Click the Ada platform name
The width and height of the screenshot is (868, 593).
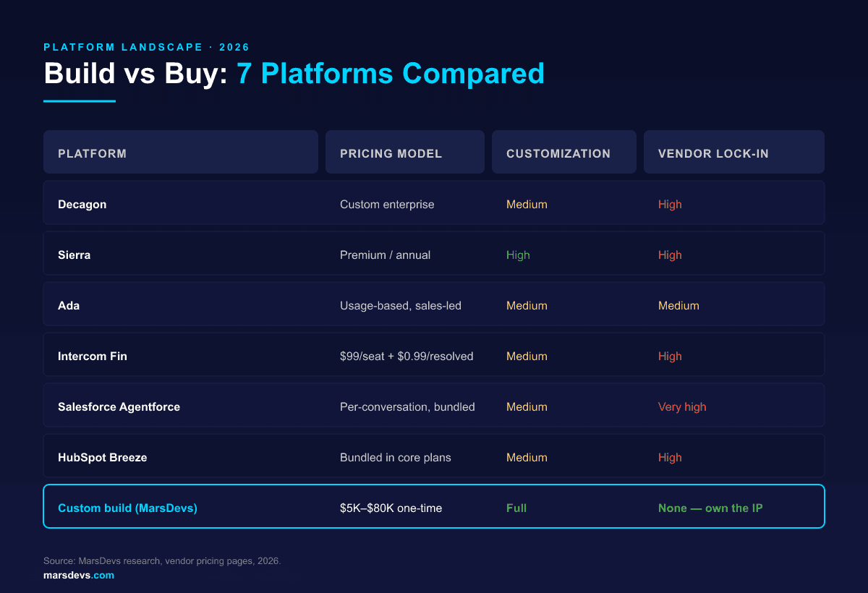click(69, 306)
